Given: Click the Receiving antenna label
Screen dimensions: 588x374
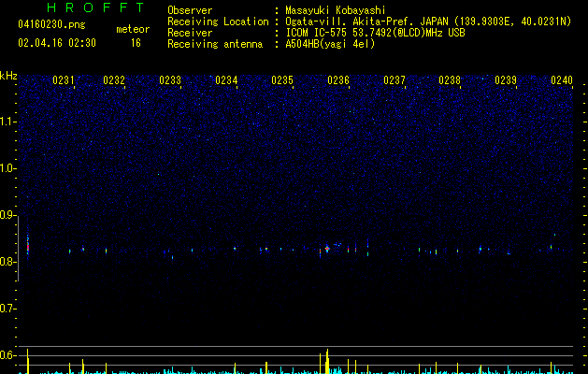Looking at the screenshot, I should coord(215,44).
